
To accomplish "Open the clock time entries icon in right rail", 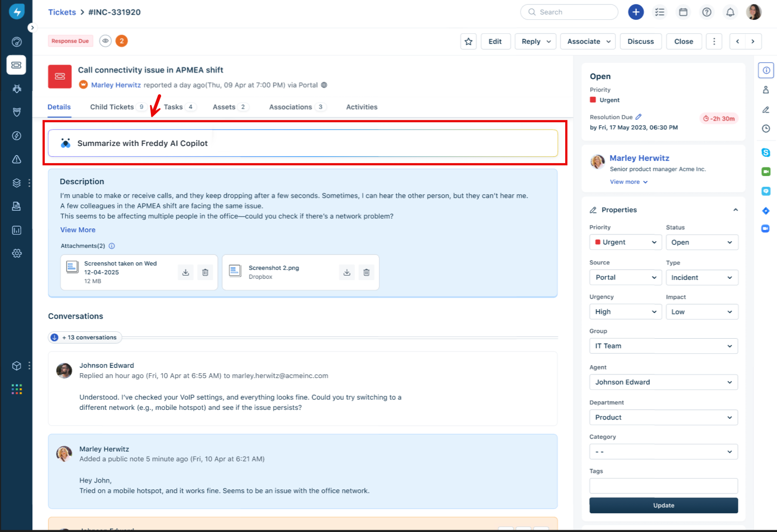I will (766, 129).
